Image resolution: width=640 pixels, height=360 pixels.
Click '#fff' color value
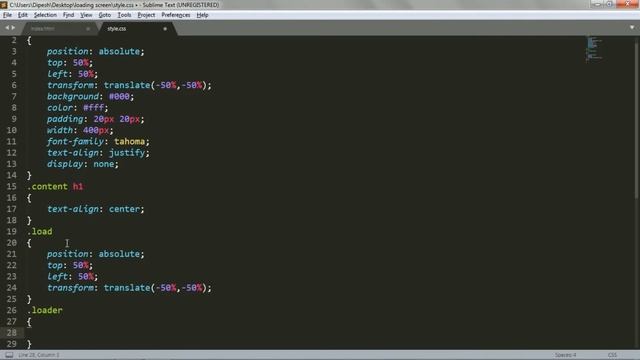click(93, 108)
